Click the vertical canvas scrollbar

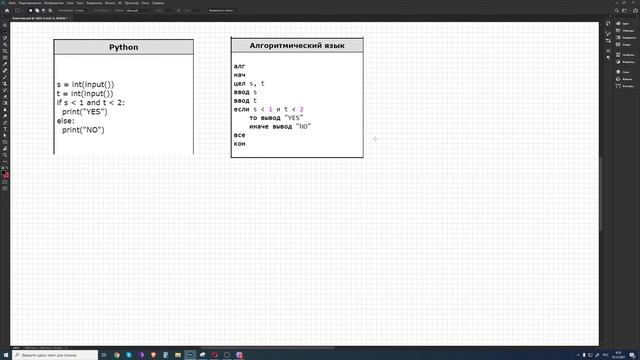(601, 194)
